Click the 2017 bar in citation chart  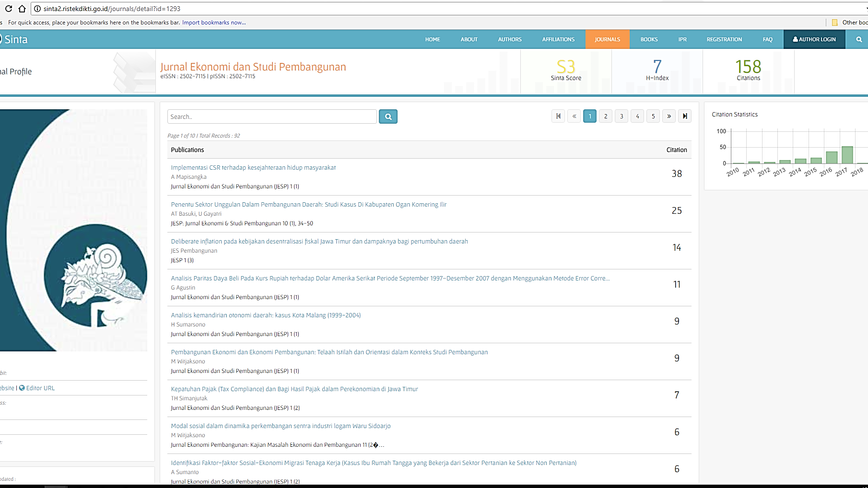847,155
